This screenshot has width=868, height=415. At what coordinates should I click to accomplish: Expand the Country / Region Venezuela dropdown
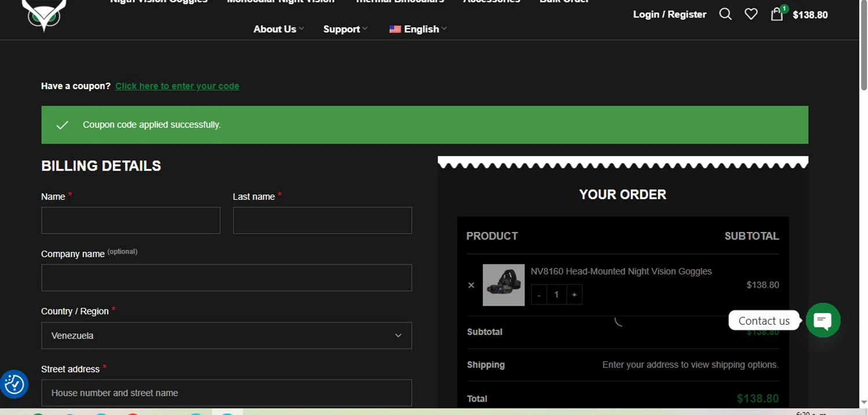(x=226, y=336)
